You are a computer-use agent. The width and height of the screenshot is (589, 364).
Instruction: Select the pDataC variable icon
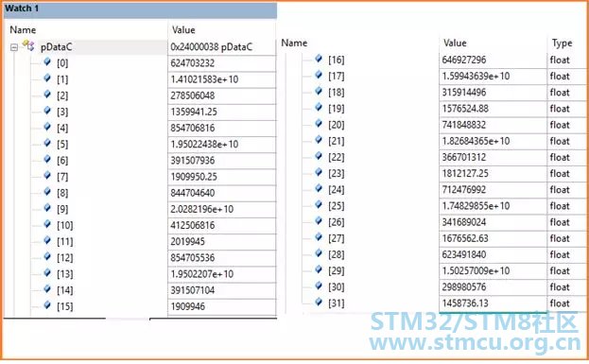point(28,45)
